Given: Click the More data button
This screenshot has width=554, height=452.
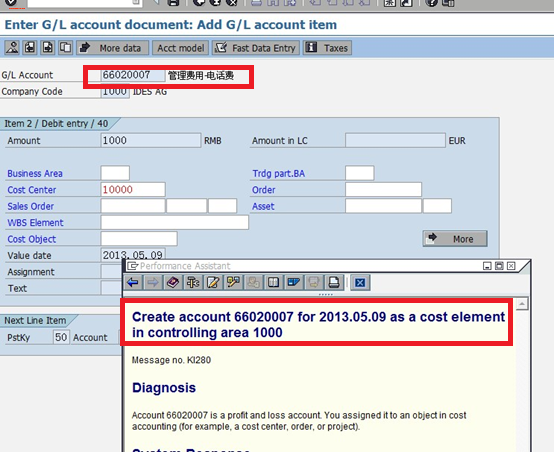Looking at the screenshot, I should click(113, 48).
